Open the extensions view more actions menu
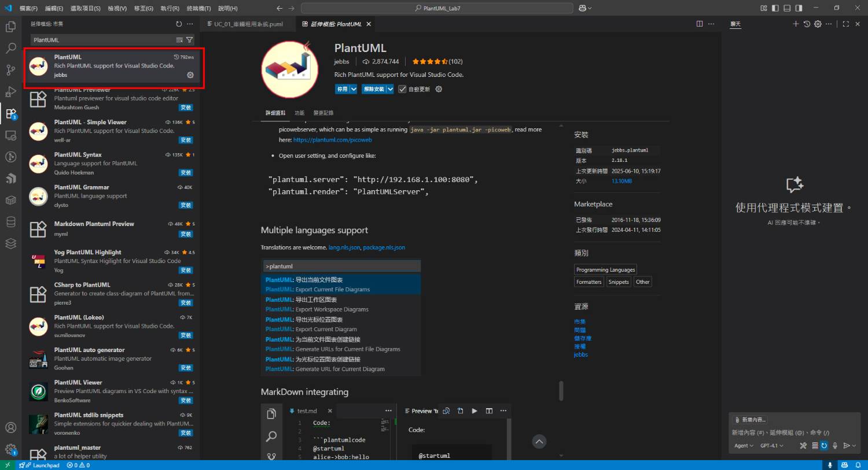Screen dimensions: 868x470 190,24
